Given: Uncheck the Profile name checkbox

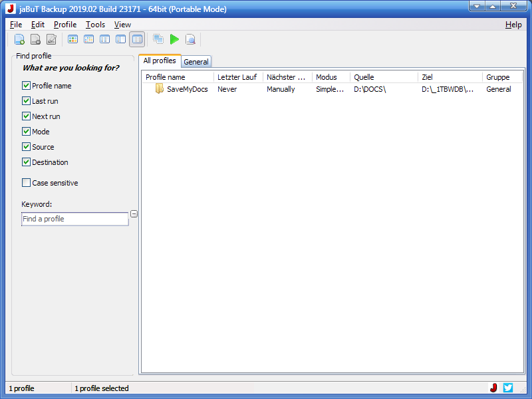Looking at the screenshot, I should click(26, 86).
